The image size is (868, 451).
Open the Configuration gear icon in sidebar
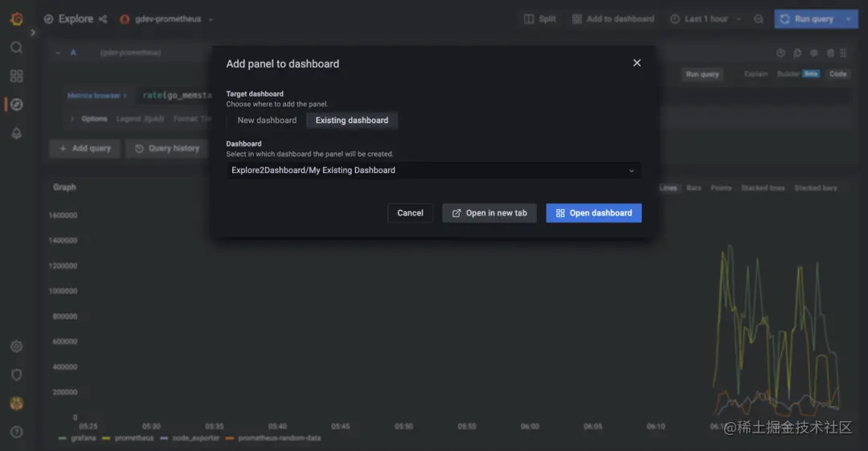coord(17,346)
